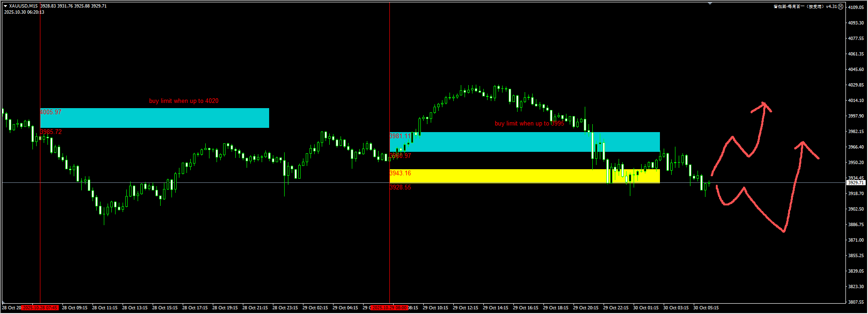This screenshot has height=314, width=868.
Task: Click the chart shift triangle marker at top
Action: point(710,3)
